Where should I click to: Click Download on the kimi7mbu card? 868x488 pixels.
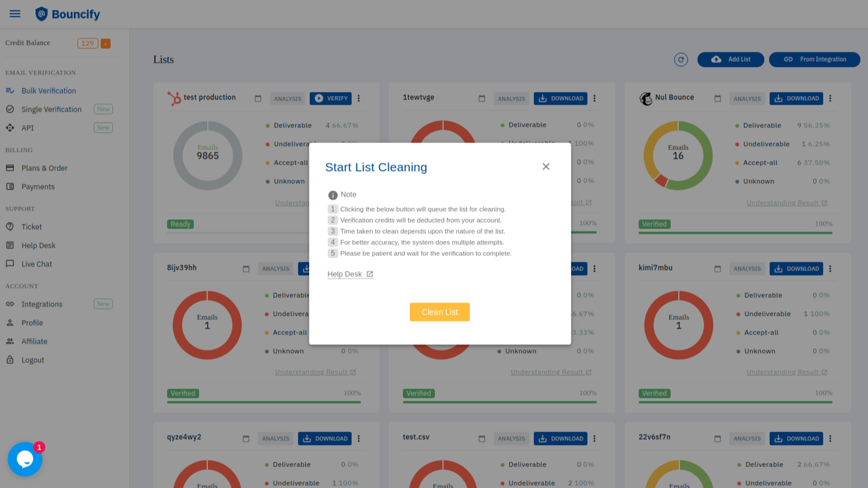(x=796, y=269)
